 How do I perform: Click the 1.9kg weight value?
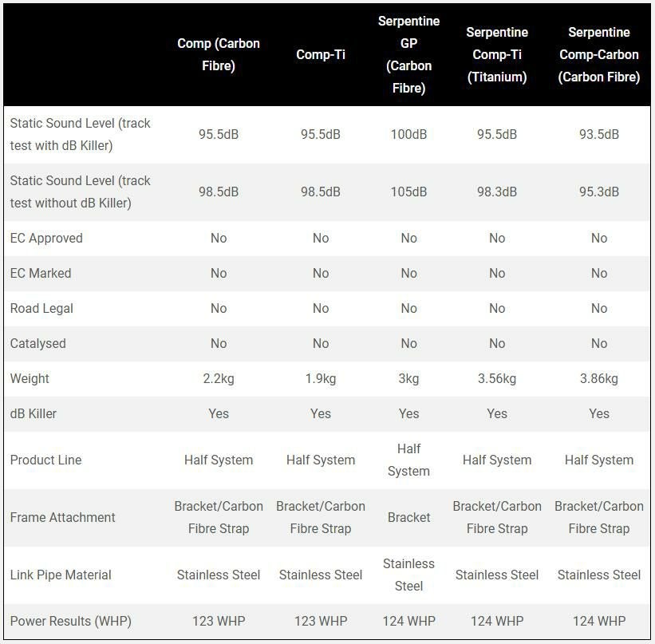click(320, 378)
